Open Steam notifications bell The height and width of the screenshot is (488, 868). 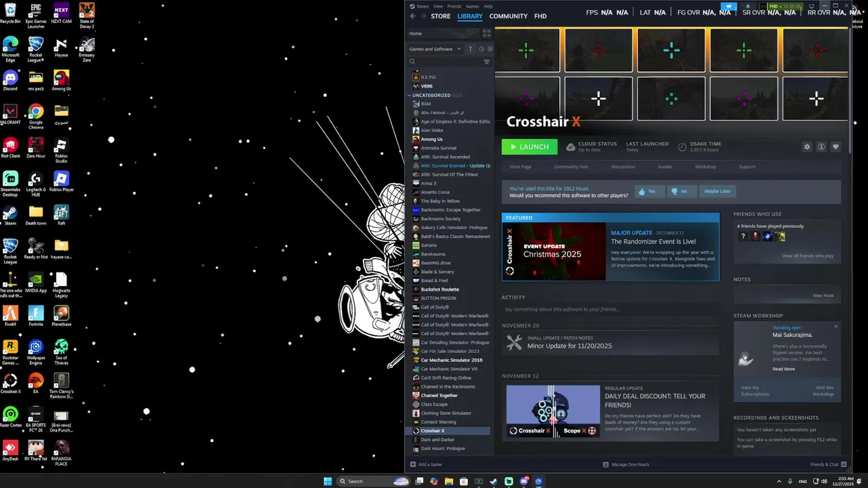coord(747,6)
